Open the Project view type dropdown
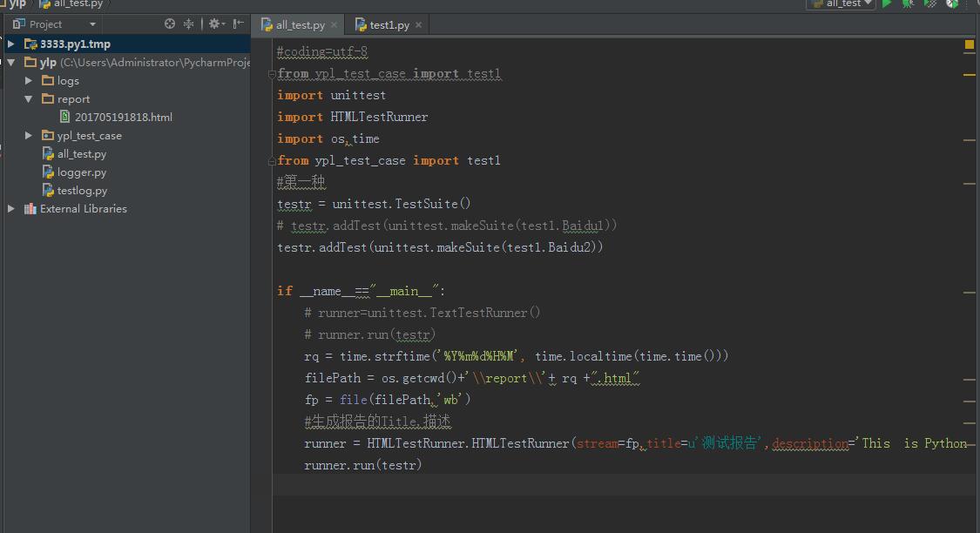Viewport: 980px width, 533px height. pos(92,24)
